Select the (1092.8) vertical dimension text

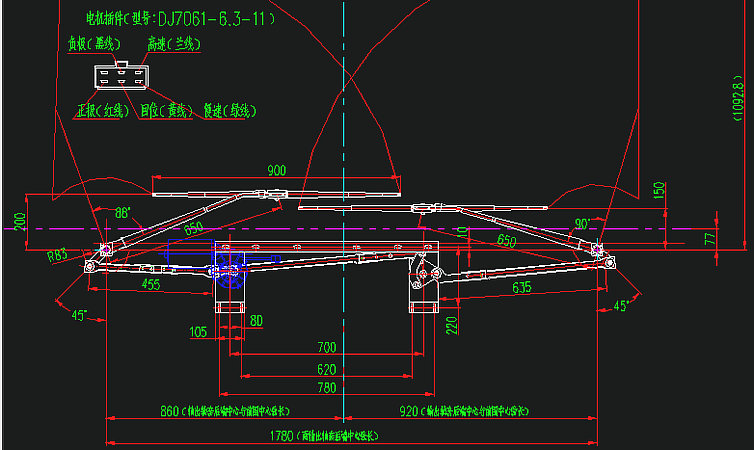pos(739,101)
